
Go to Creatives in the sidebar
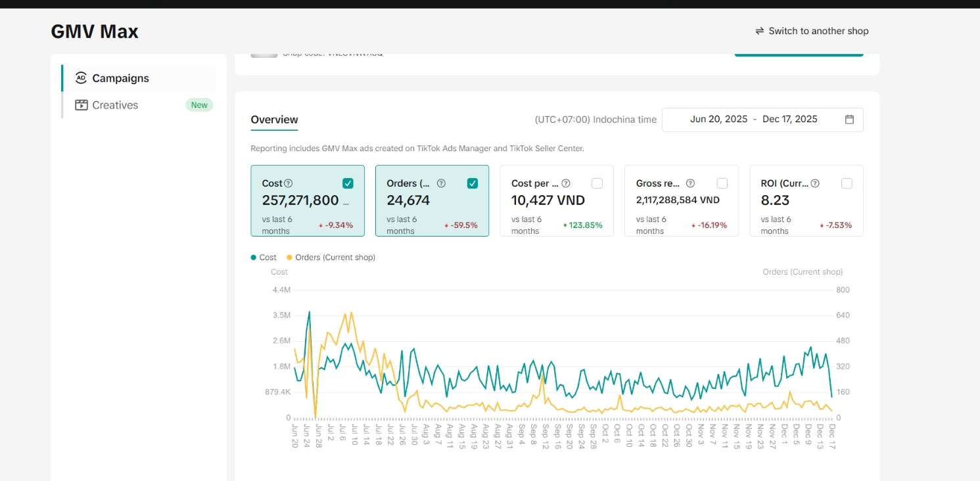click(139, 105)
